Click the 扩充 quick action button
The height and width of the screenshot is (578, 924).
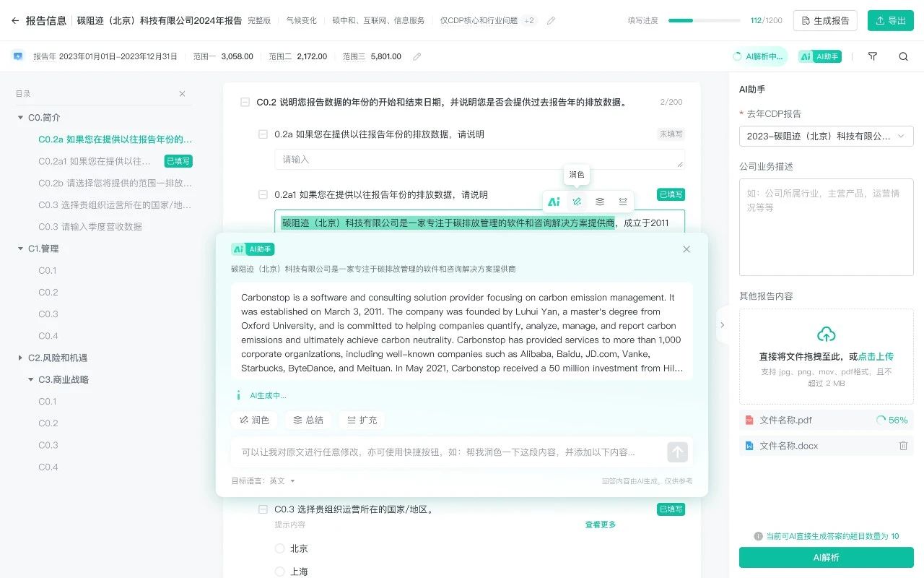tap(362, 420)
